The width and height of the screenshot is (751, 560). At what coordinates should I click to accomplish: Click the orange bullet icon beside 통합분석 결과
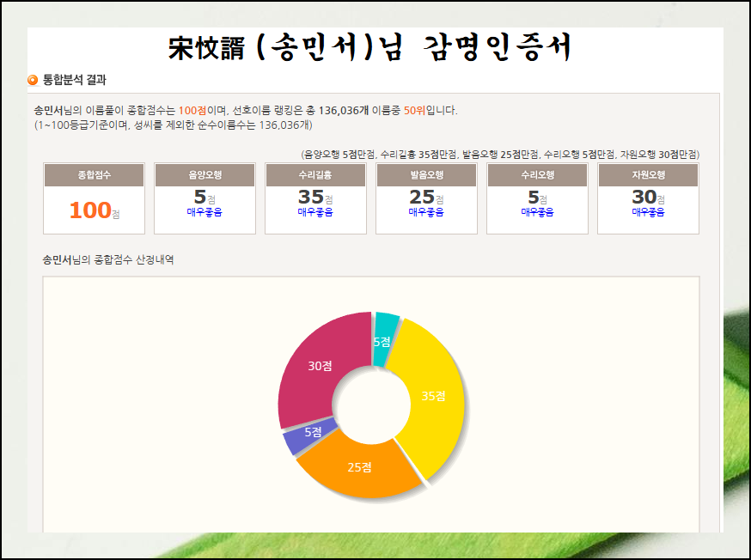coord(33,80)
